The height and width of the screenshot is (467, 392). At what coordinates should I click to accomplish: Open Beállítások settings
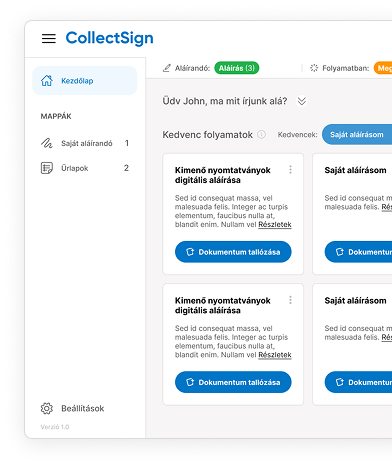72,408
